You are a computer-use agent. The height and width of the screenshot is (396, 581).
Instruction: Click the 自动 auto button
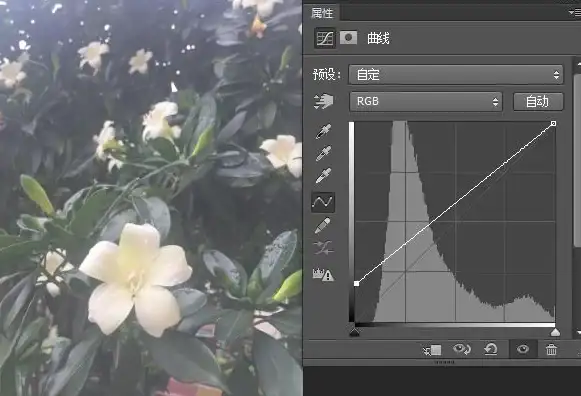[x=538, y=102]
